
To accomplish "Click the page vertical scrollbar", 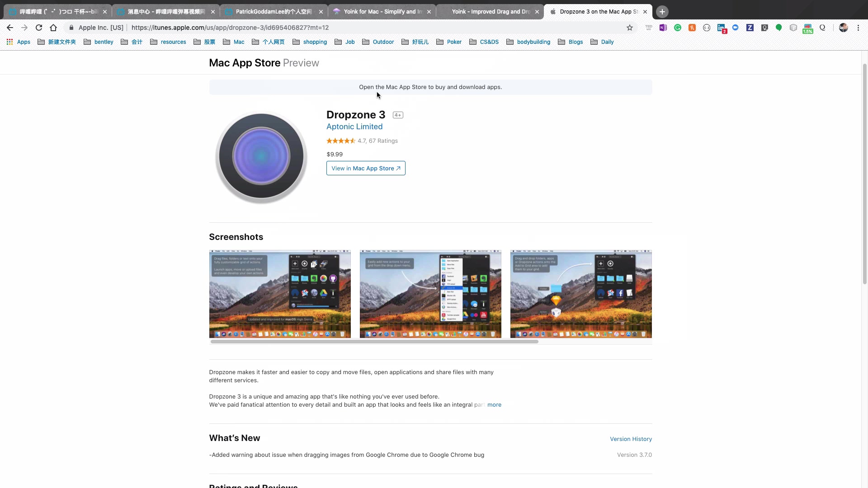I will coord(865,174).
